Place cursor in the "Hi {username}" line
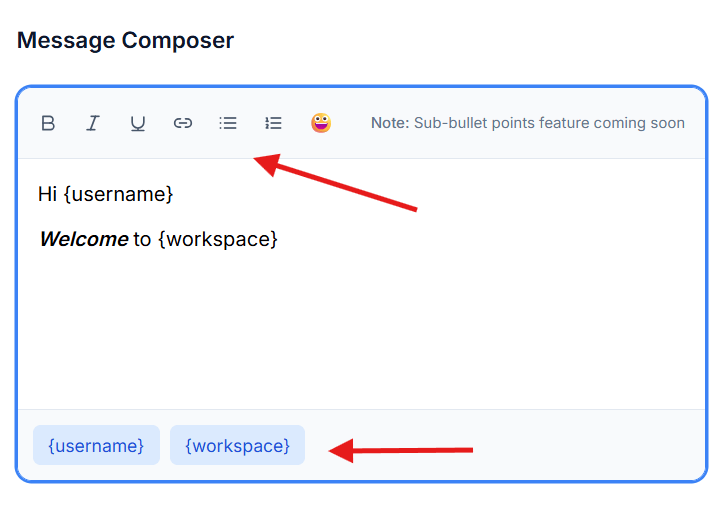 point(105,194)
